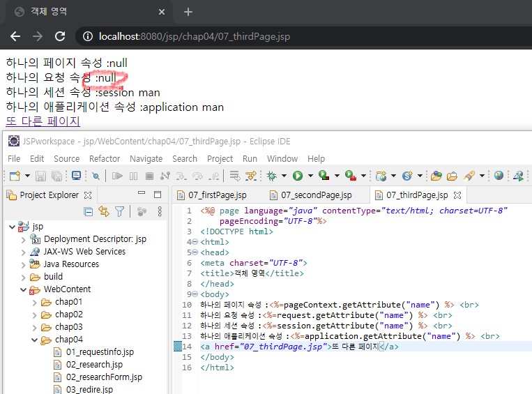This screenshot has width=532, height=394.
Task: Collapse the chap04 folder
Action: (x=35, y=340)
